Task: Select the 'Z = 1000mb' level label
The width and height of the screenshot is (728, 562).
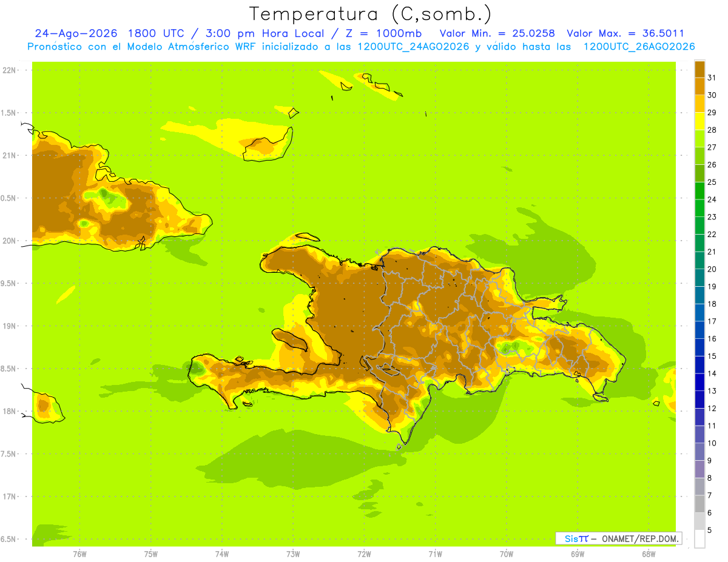Action: coord(383,33)
